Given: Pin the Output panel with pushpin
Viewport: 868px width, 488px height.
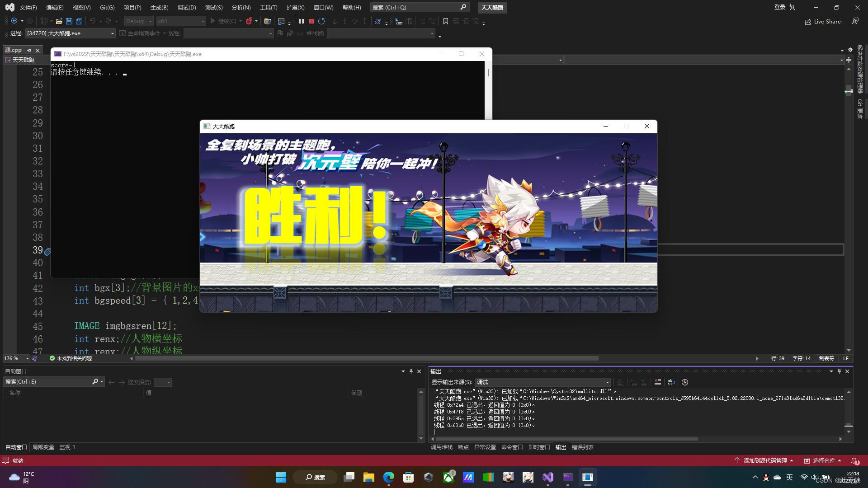Looking at the screenshot, I should 839,371.
